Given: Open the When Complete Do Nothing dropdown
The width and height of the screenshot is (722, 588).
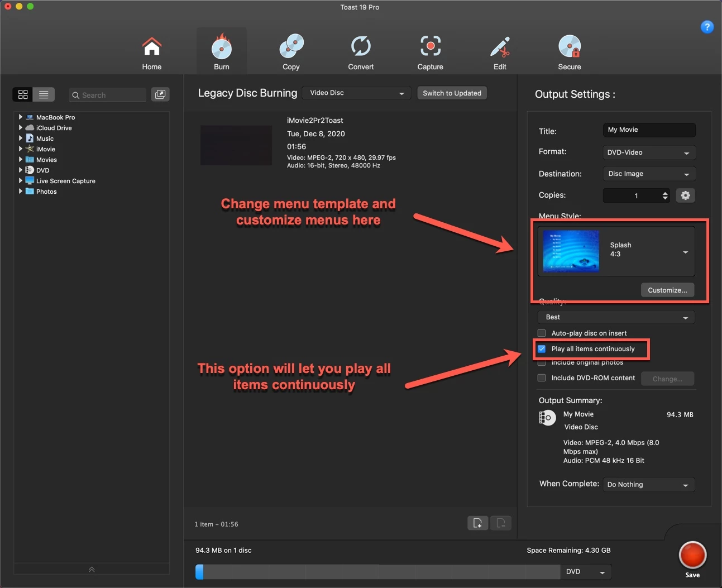Looking at the screenshot, I should coord(649,485).
